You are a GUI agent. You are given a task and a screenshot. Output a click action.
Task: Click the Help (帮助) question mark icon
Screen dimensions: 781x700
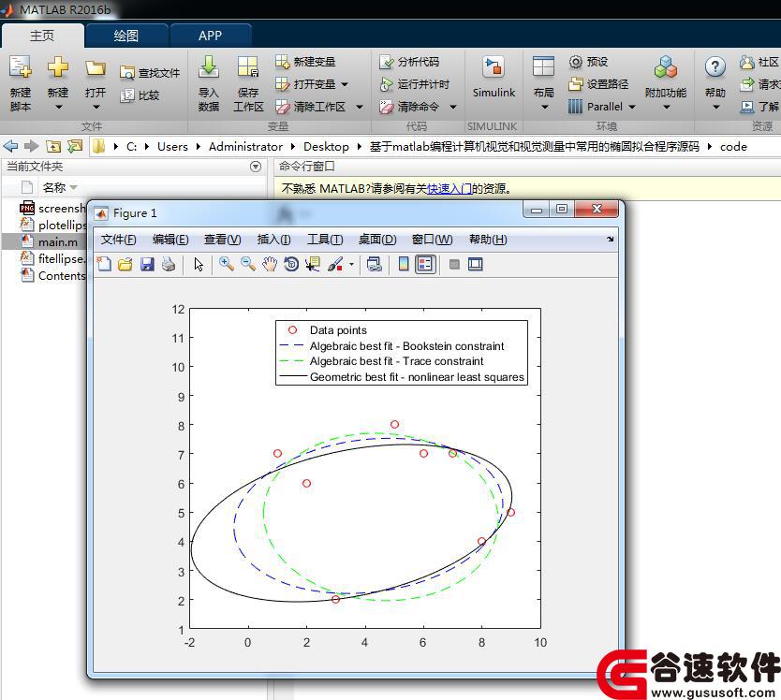click(715, 66)
